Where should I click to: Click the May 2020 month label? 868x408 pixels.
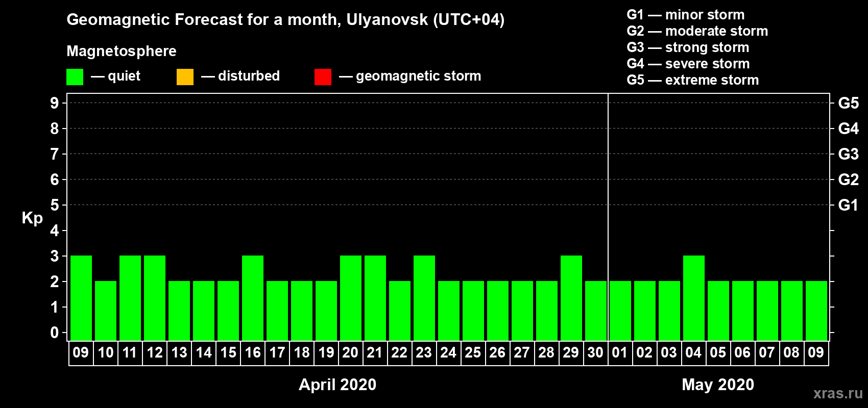[x=718, y=385]
